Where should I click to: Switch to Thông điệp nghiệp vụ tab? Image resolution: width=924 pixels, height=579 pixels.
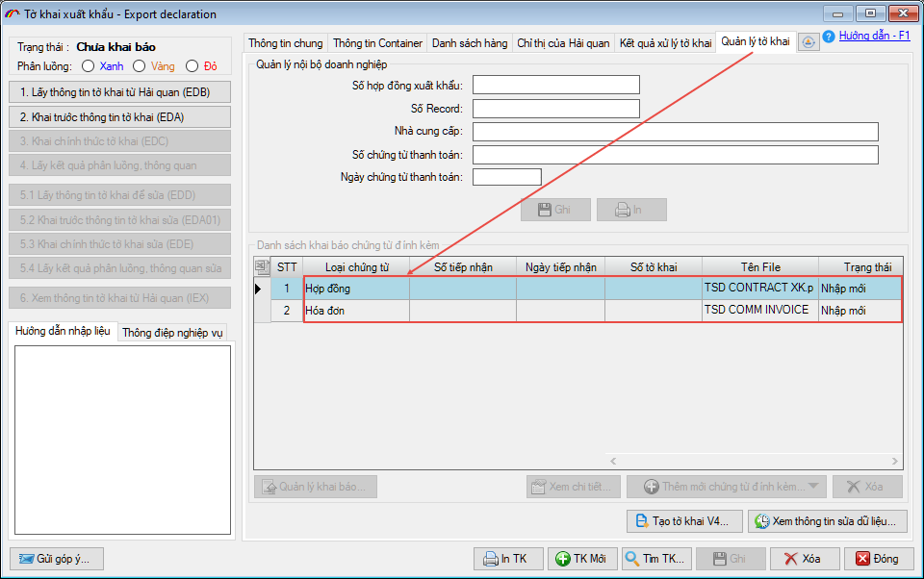(172, 333)
